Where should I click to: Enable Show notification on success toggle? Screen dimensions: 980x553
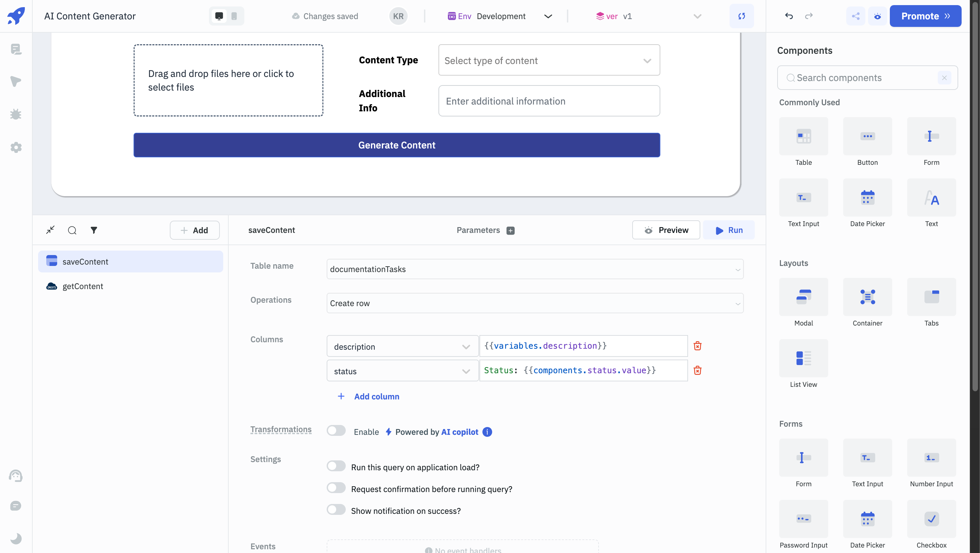[337, 510]
